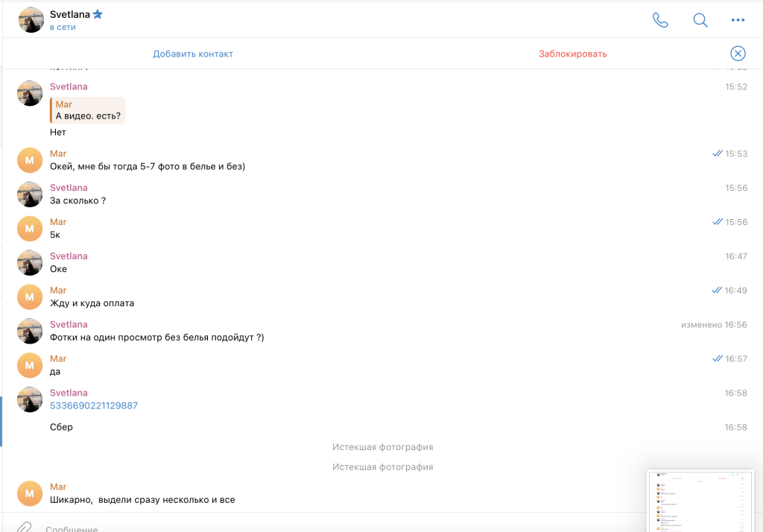Focus the "Сообщение" message input field

[298, 528]
